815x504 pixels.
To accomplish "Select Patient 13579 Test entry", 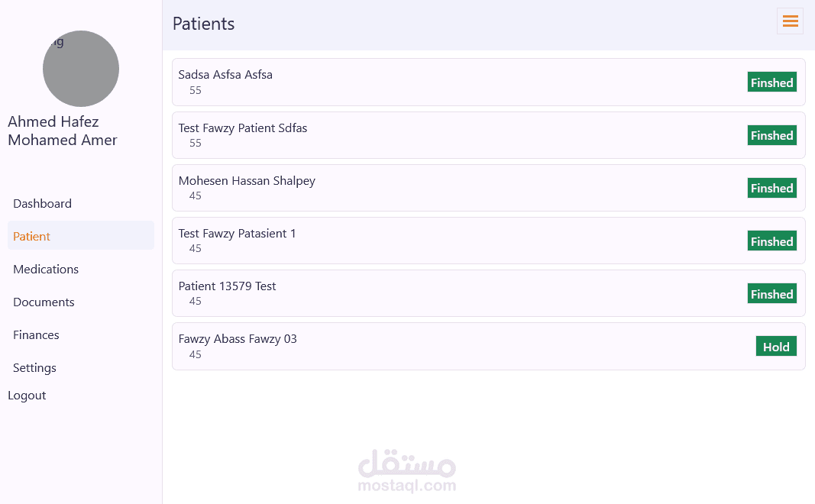I will pos(228,286).
